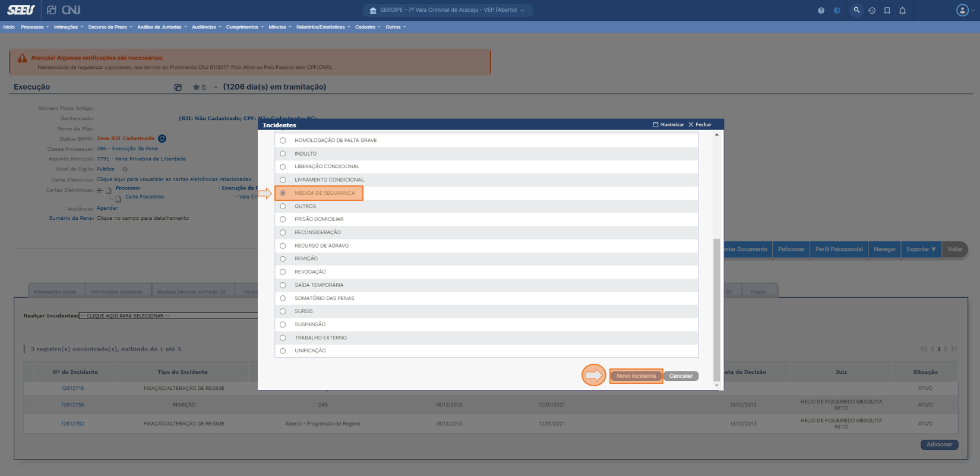
Task: Click the info icon next to Público
Action: 125,169
